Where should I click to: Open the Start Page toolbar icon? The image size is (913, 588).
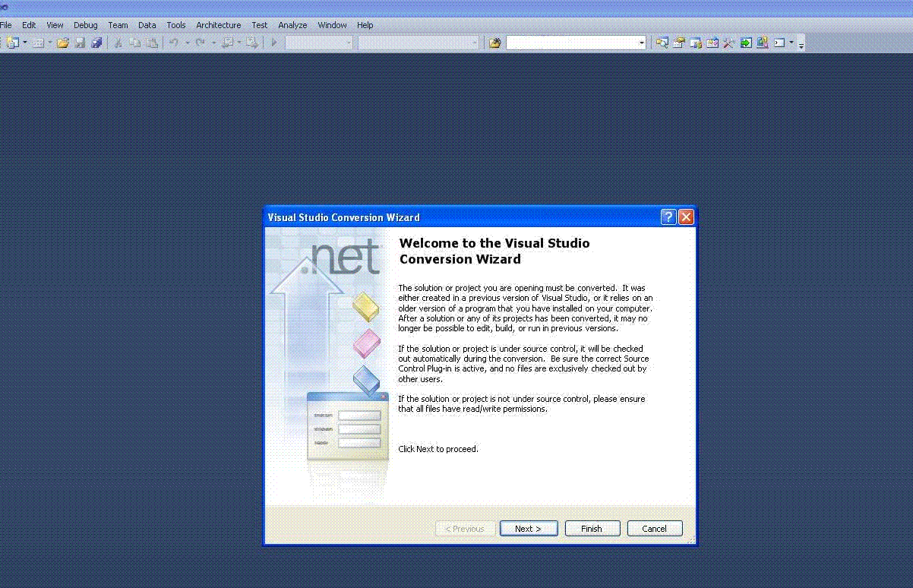click(746, 43)
